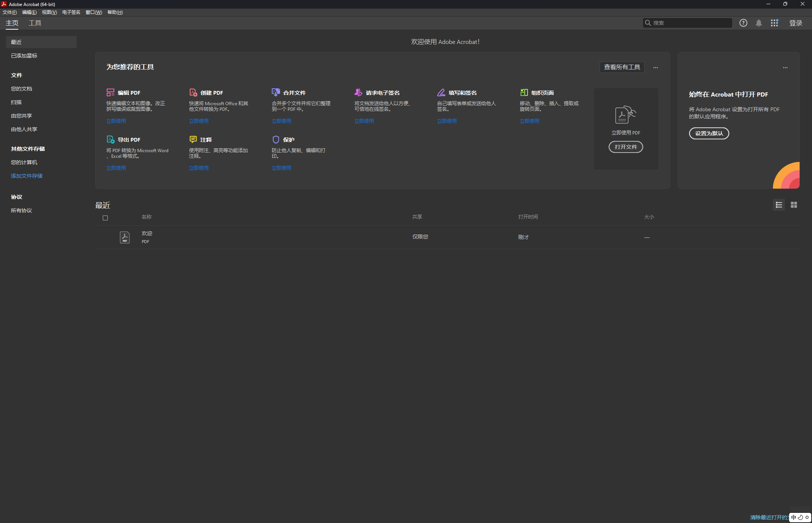812x523 pixels.
Task: Select 您的计算机 in the sidebar
Action: 24,162
